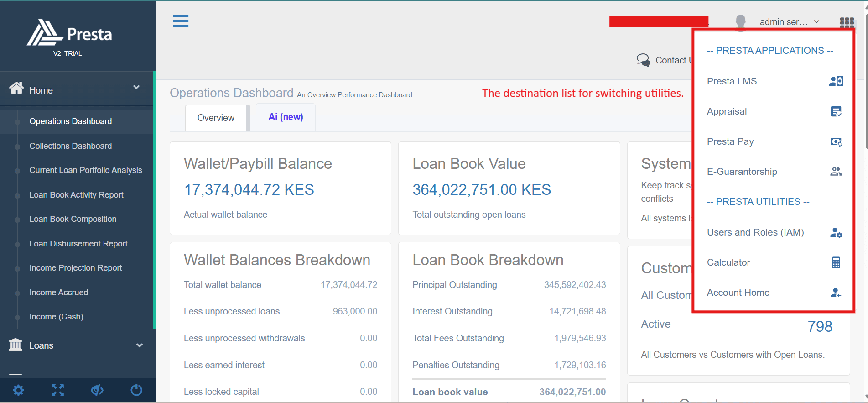The width and height of the screenshot is (868, 403).
Task: Toggle fullscreen from sidebar footer
Action: click(x=57, y=390)
